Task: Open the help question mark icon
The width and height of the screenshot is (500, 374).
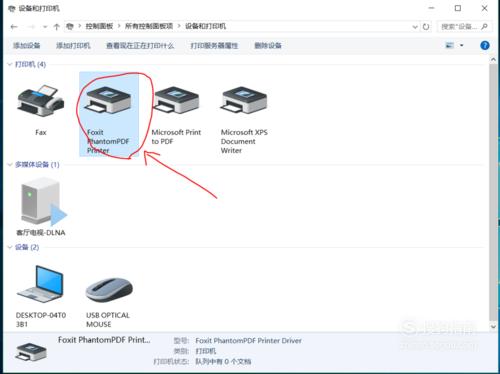Action: [x=485, y=45]
